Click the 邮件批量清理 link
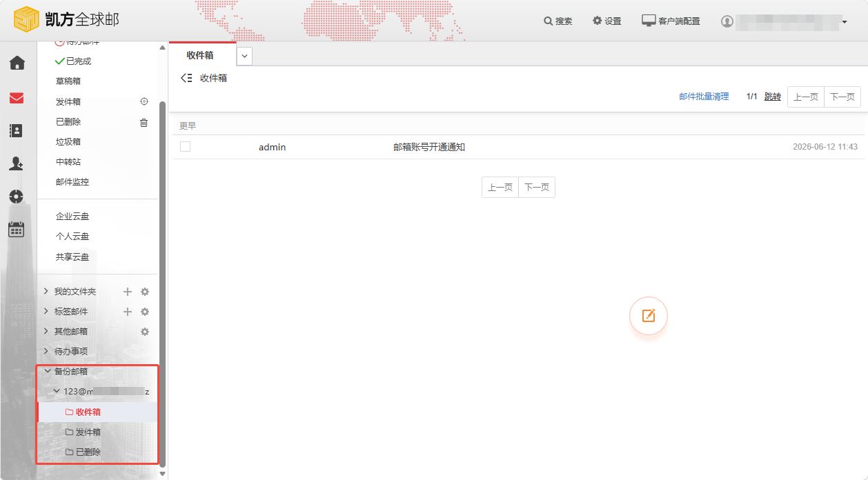 pyautogui.click(x=704, y=97)
